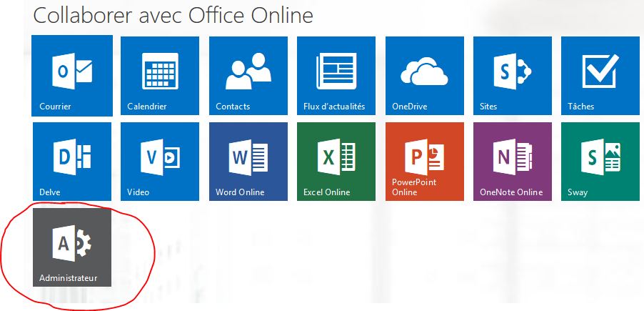Click 'Collaborer avec Office Online' heading

coord(173,15)
